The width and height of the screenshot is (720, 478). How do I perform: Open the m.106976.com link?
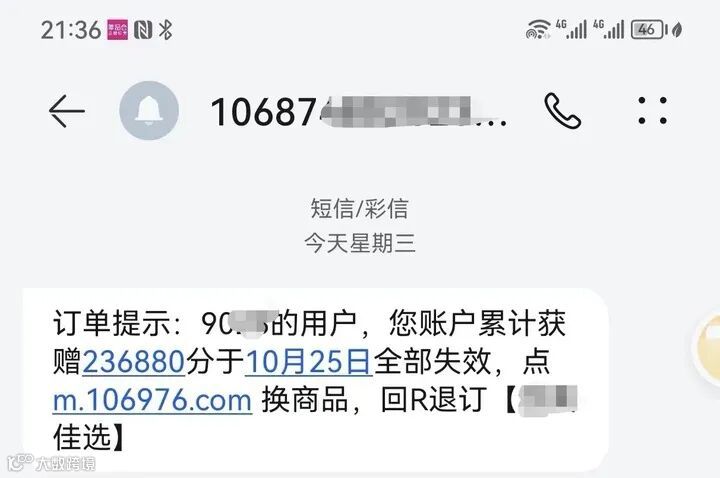click(152, 400)
